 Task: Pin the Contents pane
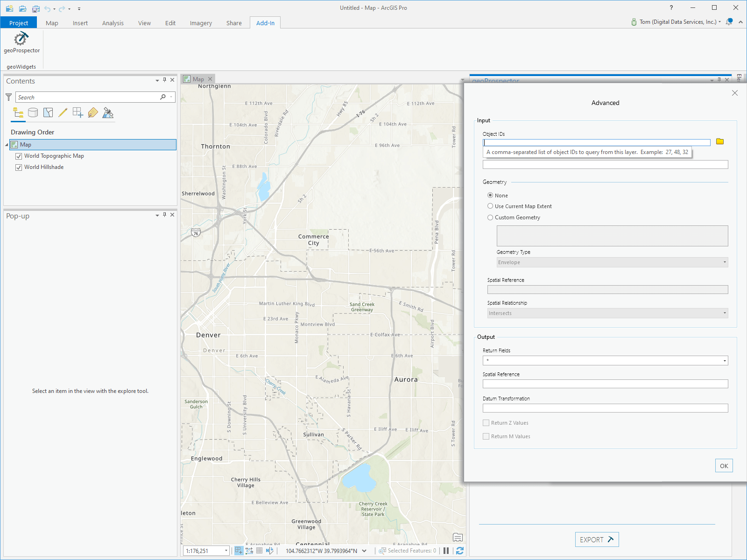click(164, 80)
